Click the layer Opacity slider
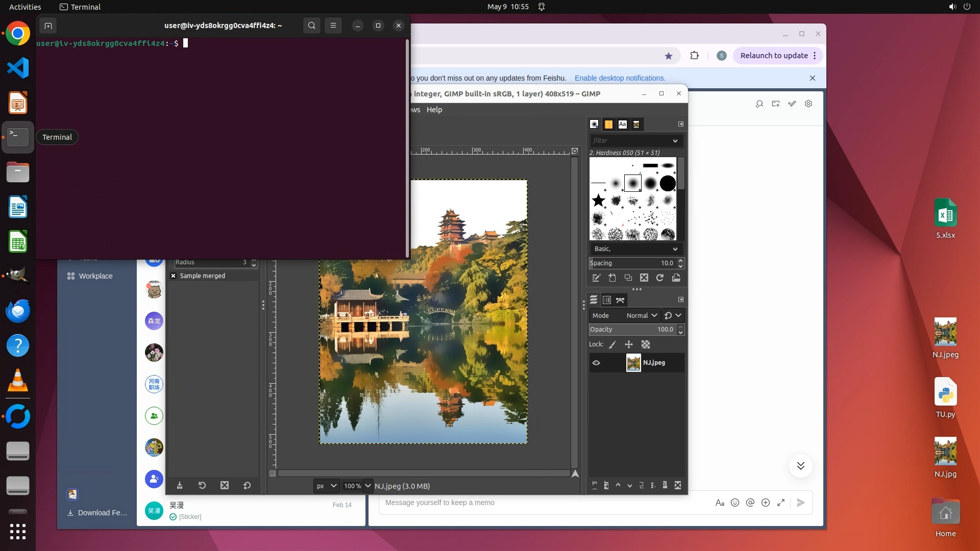Image resolution: width=980 pixels, height=551 pixels. click(x=633, y=330)
